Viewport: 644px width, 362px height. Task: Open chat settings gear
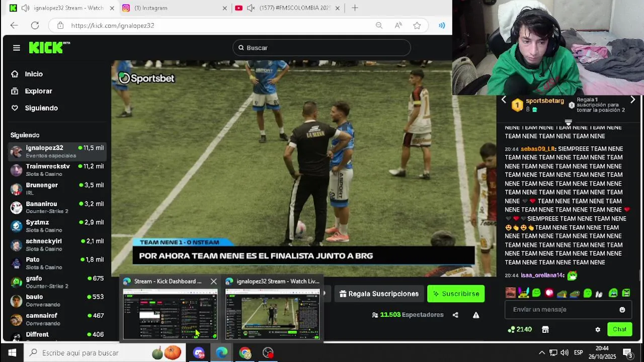(598, 330)
